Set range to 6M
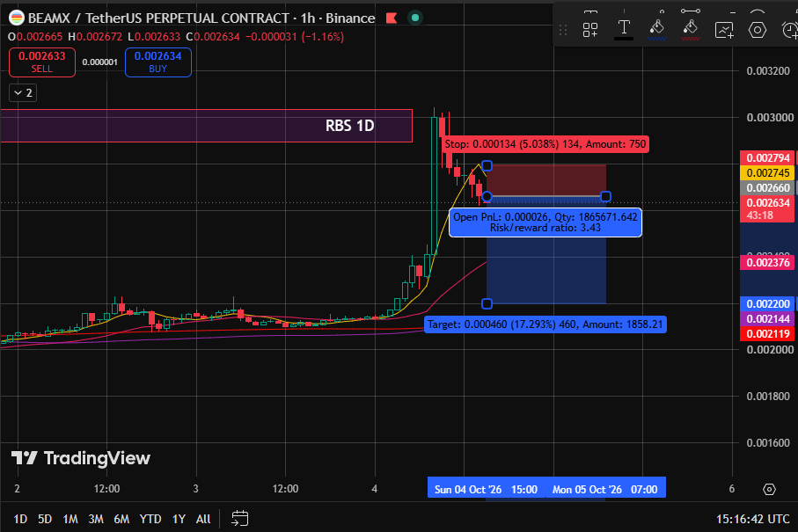 (x=121, y=519)
